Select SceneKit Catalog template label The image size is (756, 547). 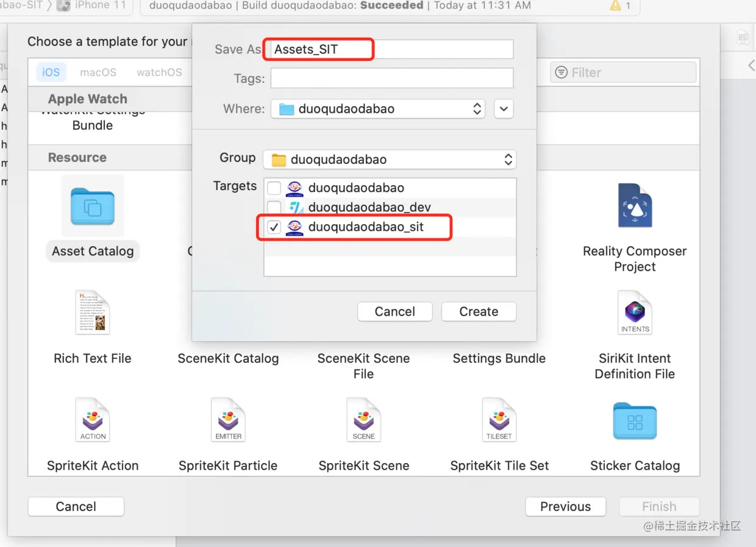(228, 358)
